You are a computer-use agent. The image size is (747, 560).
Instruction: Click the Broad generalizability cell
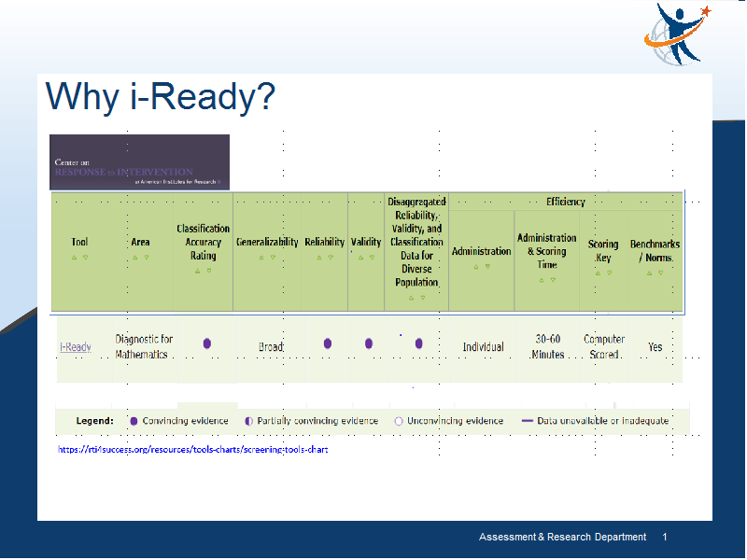click(271, 347)
